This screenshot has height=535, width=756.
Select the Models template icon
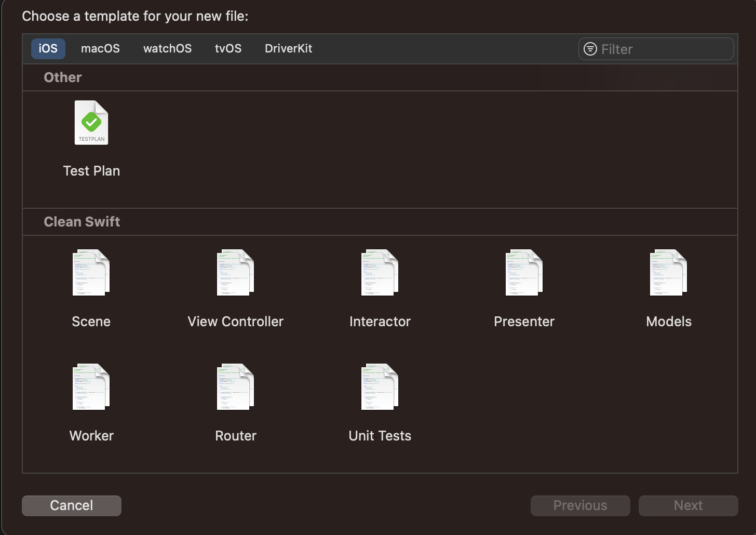tap(669, 273)
